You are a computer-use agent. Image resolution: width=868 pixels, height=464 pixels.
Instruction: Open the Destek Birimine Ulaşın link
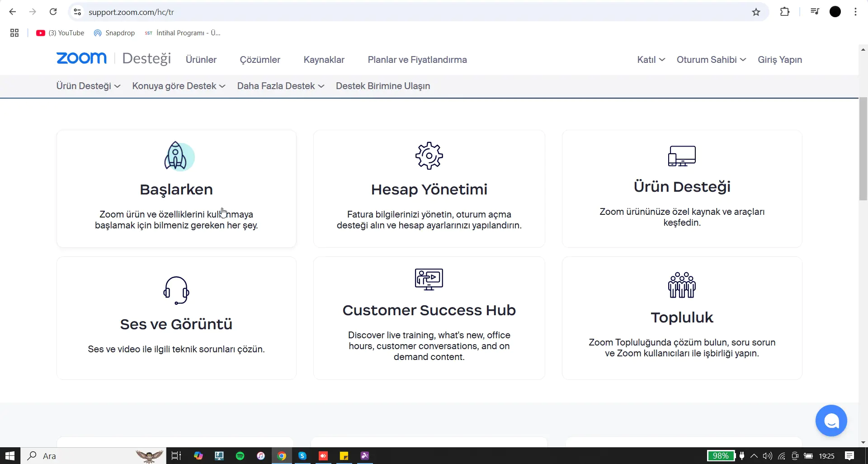coord(383,86)
